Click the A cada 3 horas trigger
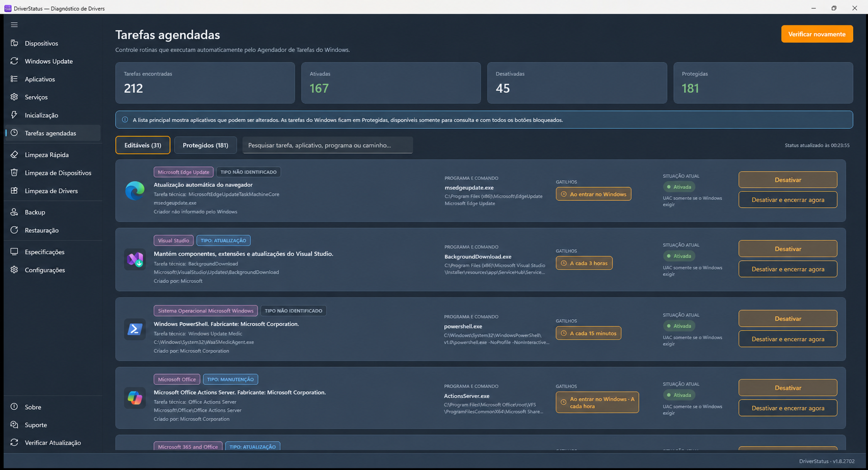Image resolution: width=868 pixels, height=470 pixels. pyautogui.click(x=584, y=263)
